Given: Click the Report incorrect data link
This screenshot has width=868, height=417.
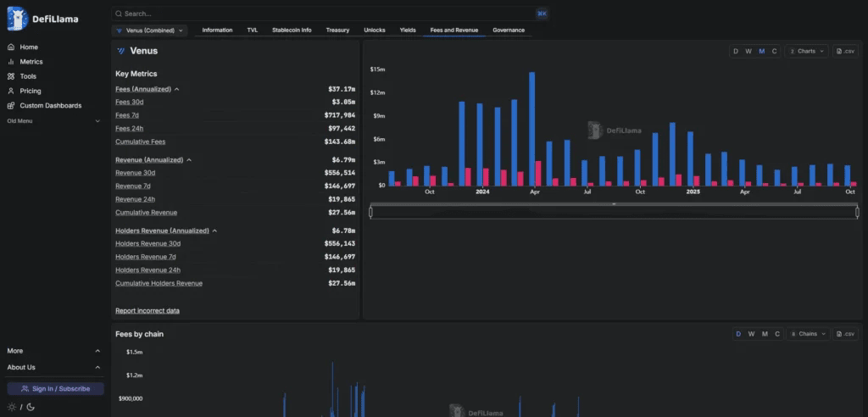Looking at the screenshot, I should 147,311.
